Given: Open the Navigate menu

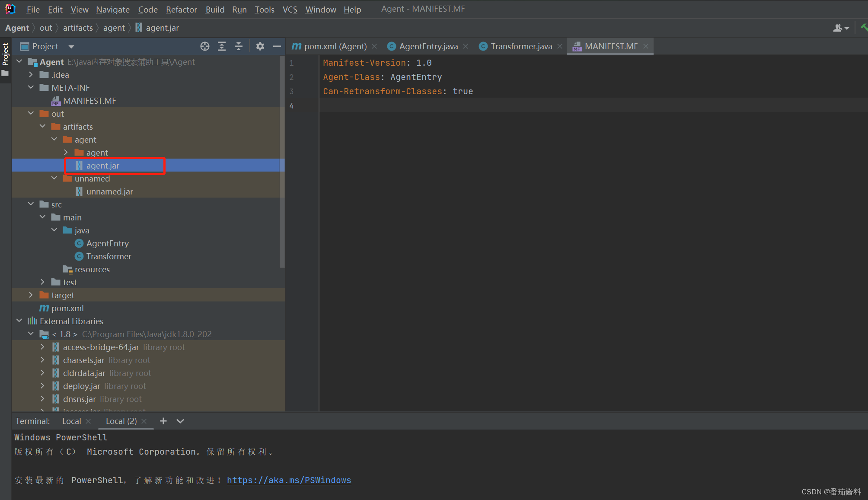Looking at the screenshot, I should [112, 10].
